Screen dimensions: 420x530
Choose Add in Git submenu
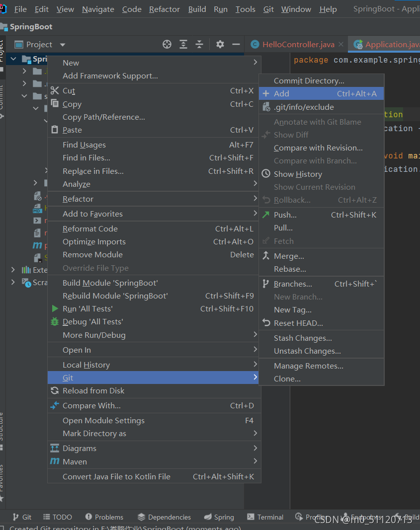322,93
